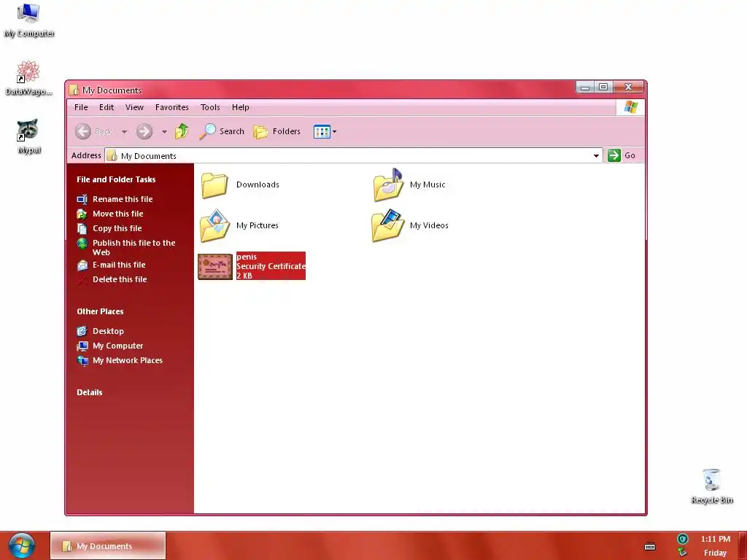Go up one folder level
Viewport: 747px width, 560px height.
182,131
